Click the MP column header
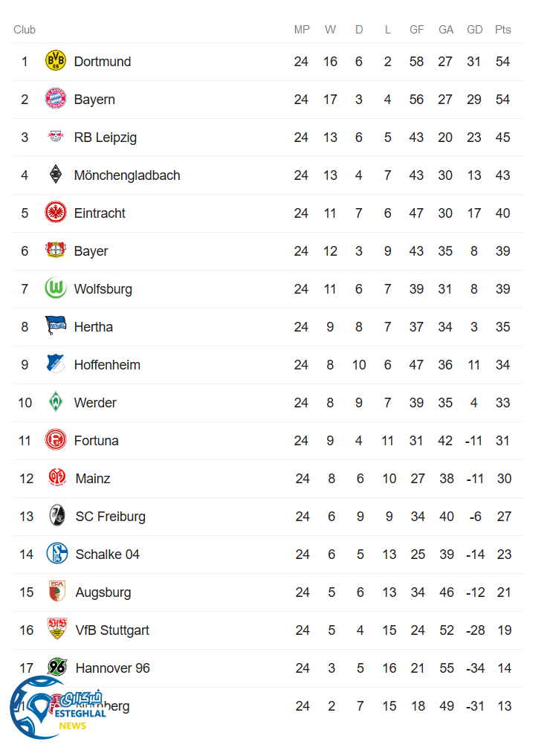The image size is (547, 756). pyautogui.click(x=301, y=30)
